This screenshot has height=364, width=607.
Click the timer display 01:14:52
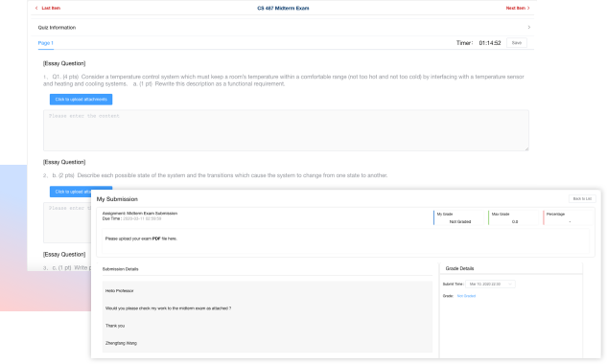[x=490, y=43]
